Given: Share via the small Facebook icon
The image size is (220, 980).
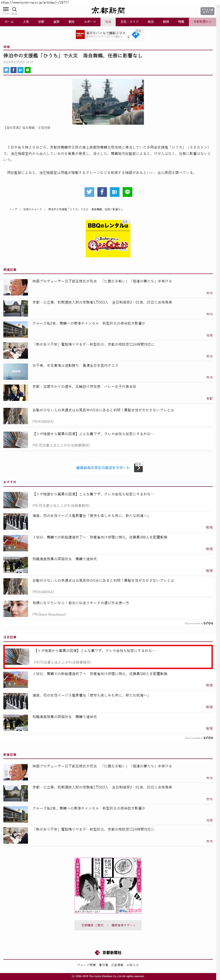Looking at the screenshot, I should tap(13, 70).
